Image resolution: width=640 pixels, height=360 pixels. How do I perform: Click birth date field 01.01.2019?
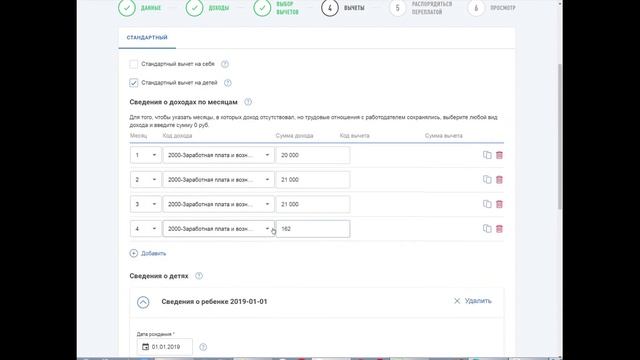tap(164, 347)
